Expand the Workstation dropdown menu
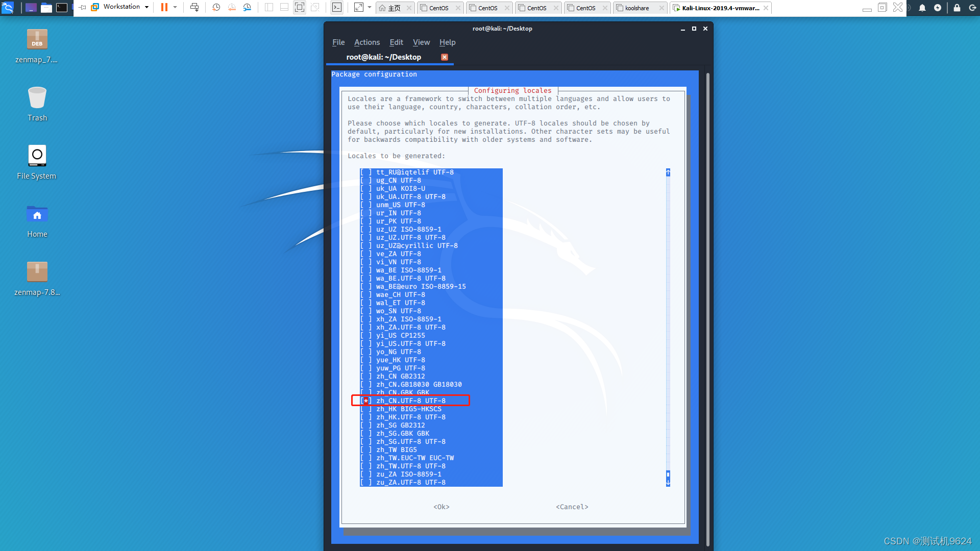Viewport: 980px width, 551px height. click(x=146, y=7)
